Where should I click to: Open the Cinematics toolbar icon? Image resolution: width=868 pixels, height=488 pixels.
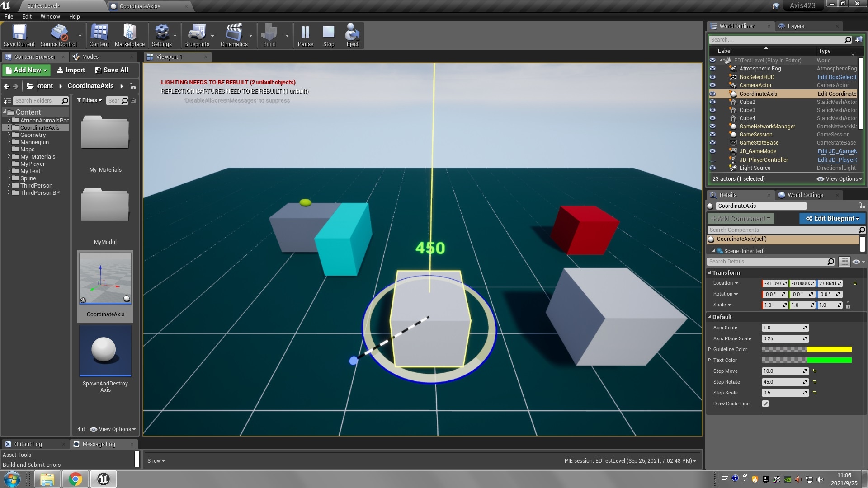234,34
